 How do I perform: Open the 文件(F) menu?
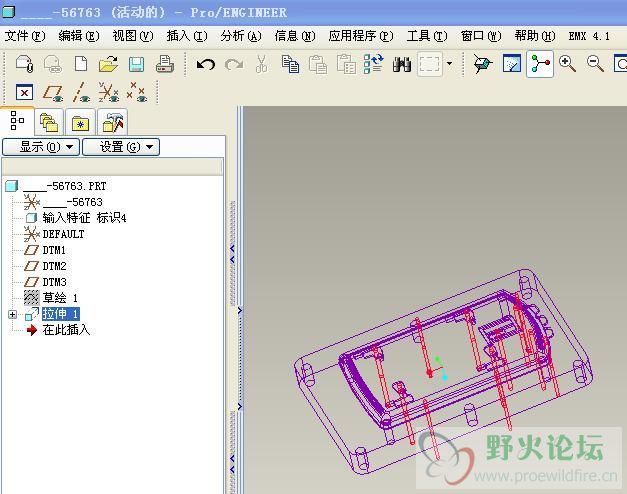pos(25,36)
